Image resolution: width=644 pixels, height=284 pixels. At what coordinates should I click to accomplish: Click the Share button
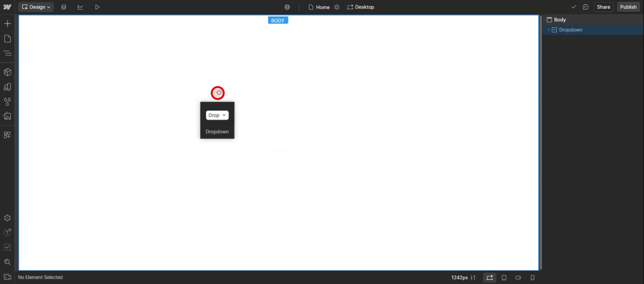point(603,7)
